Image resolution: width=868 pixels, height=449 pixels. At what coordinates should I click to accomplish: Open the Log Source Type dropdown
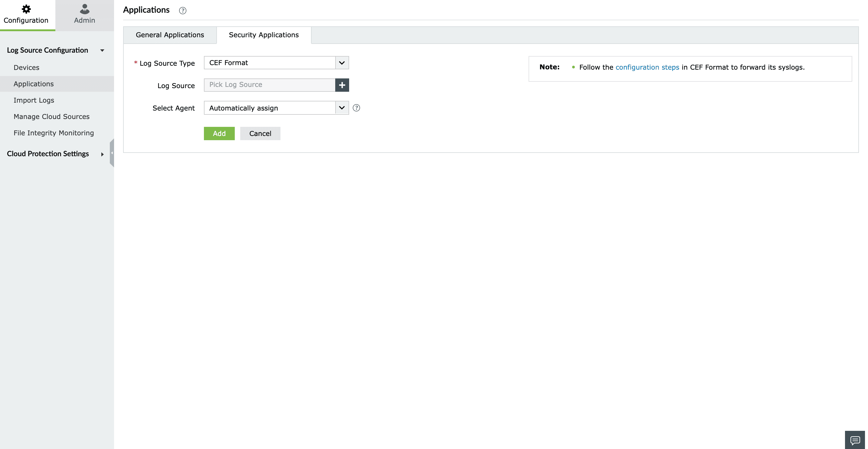pyautogui.click(x=342, y=63)
